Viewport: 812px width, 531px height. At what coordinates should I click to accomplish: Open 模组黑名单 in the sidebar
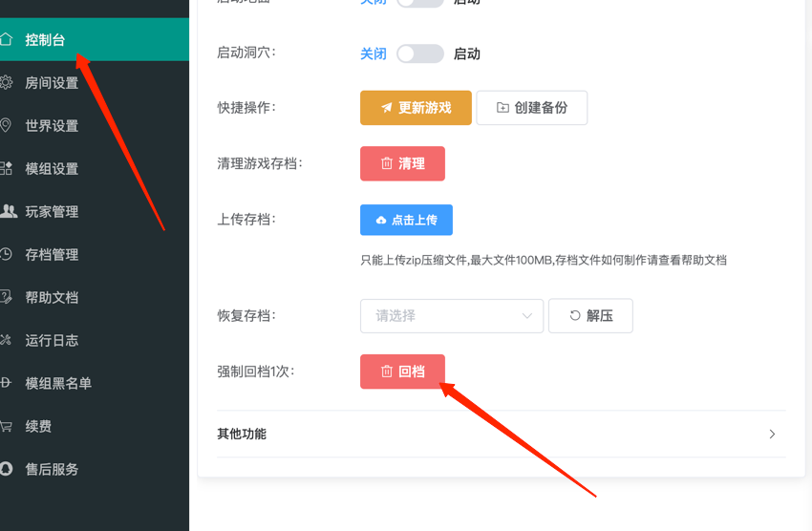[x=58, y=383]
